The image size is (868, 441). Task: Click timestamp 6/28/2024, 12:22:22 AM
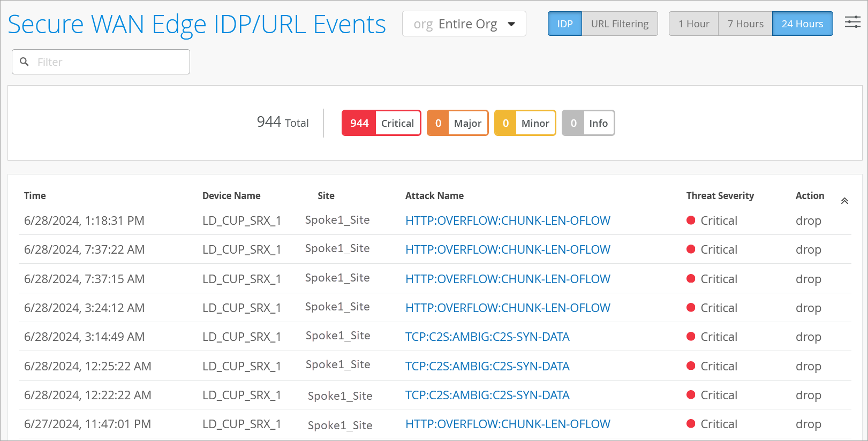pos(88,395)
